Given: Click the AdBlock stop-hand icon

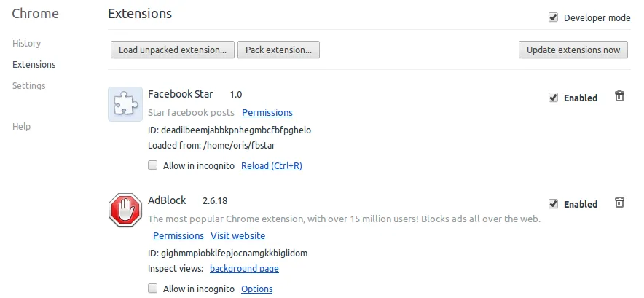Looking at the screenshot, I should 125,210.
